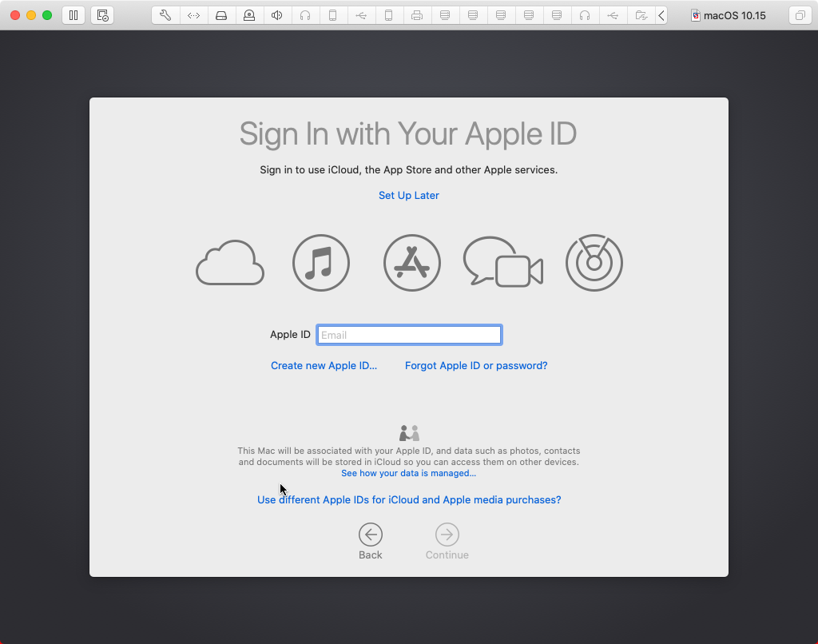Click the removable drive icon in the toolbar

point(221,14)
